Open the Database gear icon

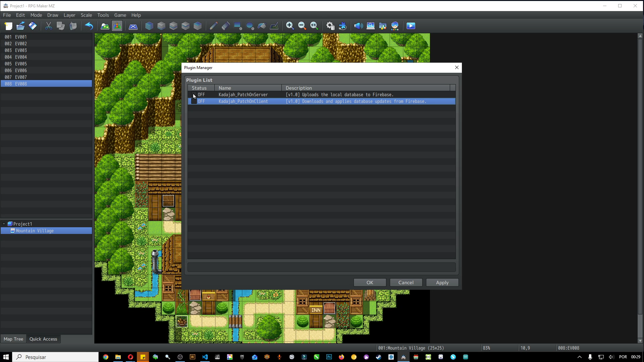tap(330, 26)
